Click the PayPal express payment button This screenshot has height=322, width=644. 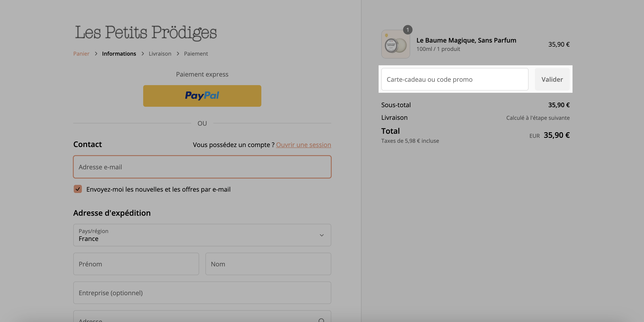(x=202, y=96)
